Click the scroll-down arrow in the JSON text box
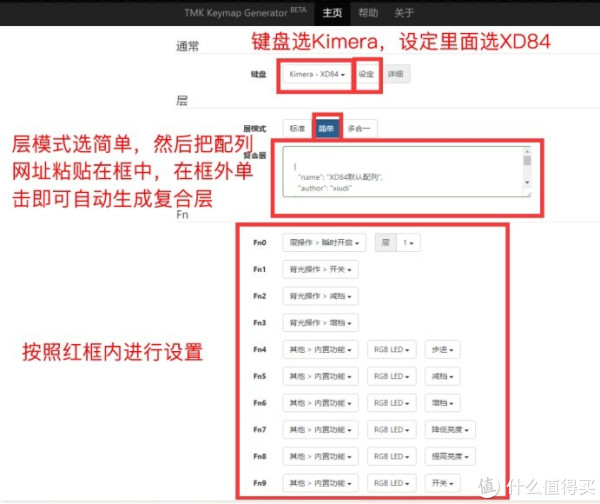 (x=527, y=184)
